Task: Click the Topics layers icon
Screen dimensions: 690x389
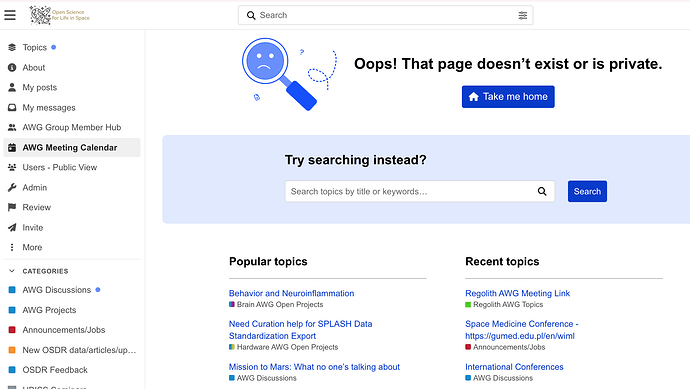Action: pyautogui.click(x=12, y=48)
